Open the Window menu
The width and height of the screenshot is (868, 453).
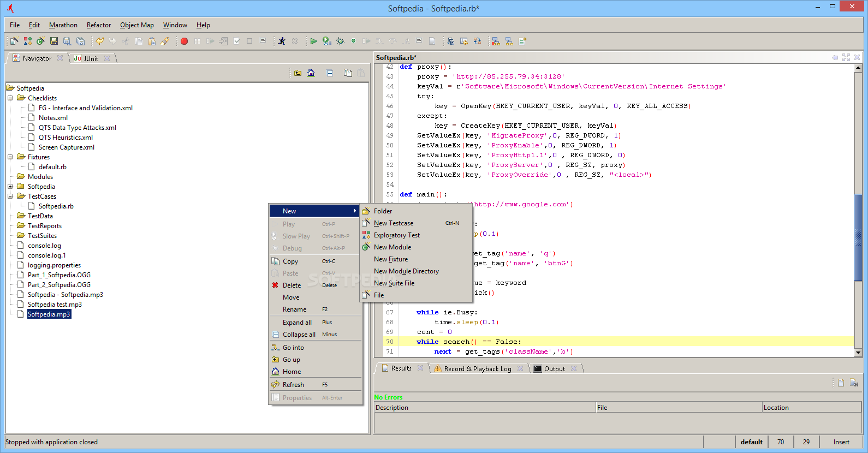[x=175, y=25]
